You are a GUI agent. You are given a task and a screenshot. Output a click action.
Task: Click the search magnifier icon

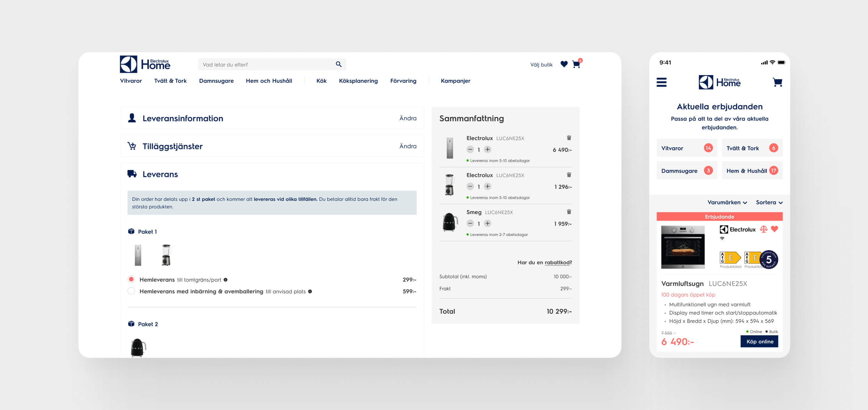pyautogui.click(x=339, y=64)
